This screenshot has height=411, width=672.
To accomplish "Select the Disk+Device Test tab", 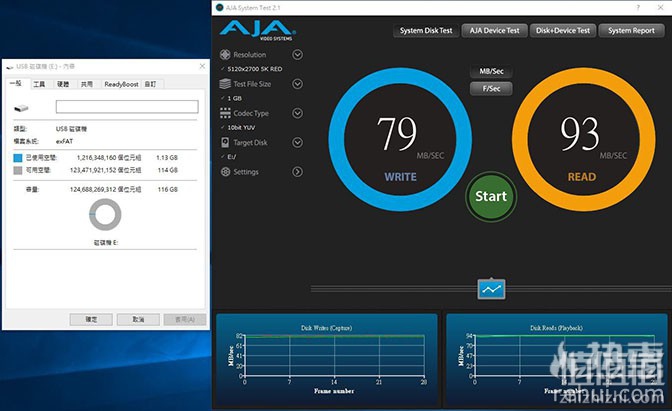I will [x=563, y=30].
